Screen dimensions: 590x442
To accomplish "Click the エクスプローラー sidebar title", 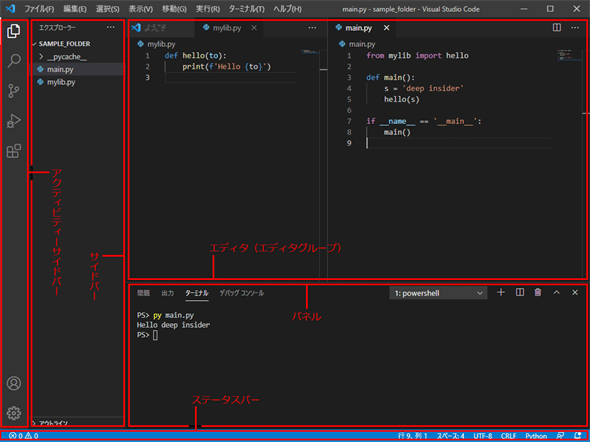I will 57,27.
